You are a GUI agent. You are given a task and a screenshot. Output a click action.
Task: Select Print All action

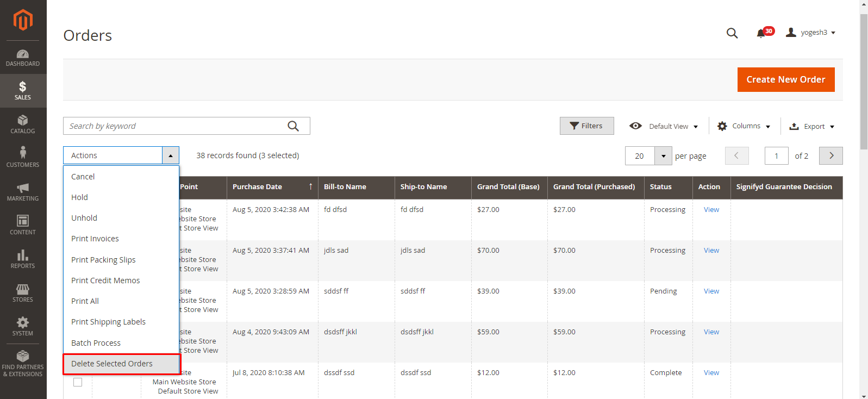point(121,301)
